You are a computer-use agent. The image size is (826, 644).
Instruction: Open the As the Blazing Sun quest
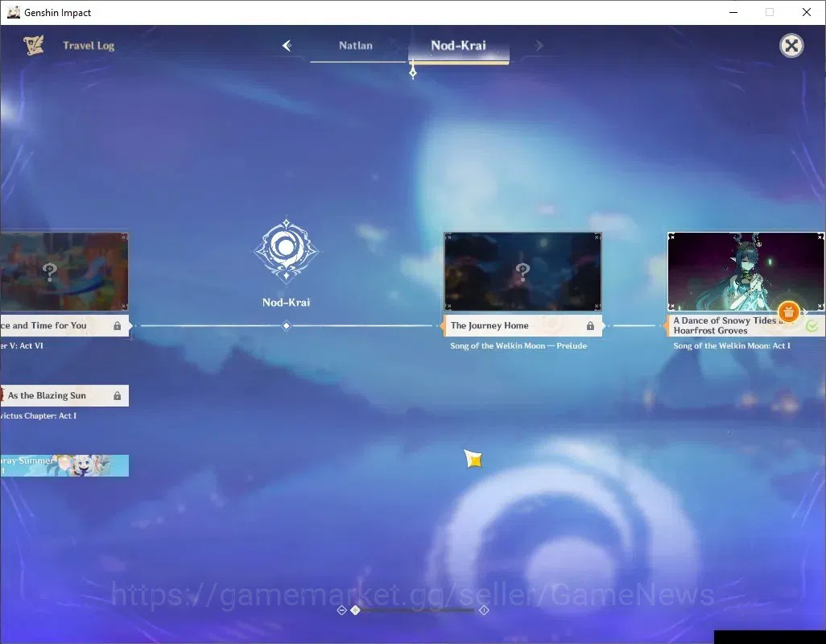click(64, 396)
